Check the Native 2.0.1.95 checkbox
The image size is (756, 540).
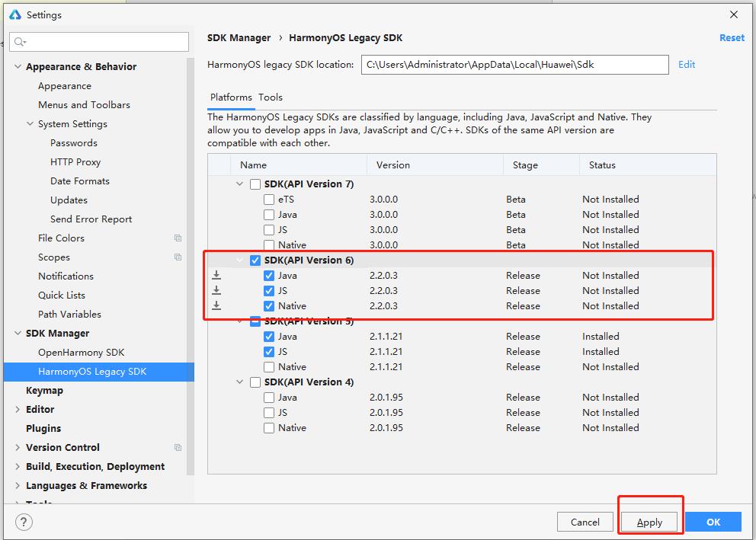coord(269,428)
